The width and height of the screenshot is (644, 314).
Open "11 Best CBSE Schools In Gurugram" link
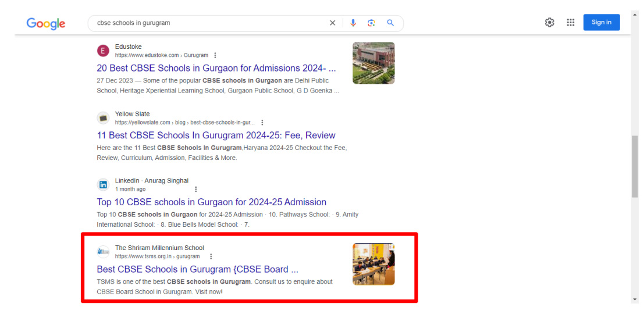[216, 135]
